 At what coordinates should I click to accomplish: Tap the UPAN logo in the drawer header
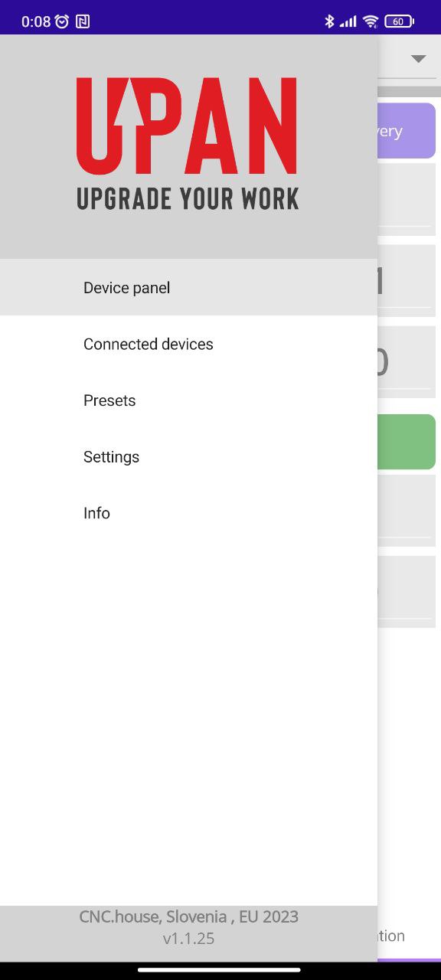(x=188, y=143)
